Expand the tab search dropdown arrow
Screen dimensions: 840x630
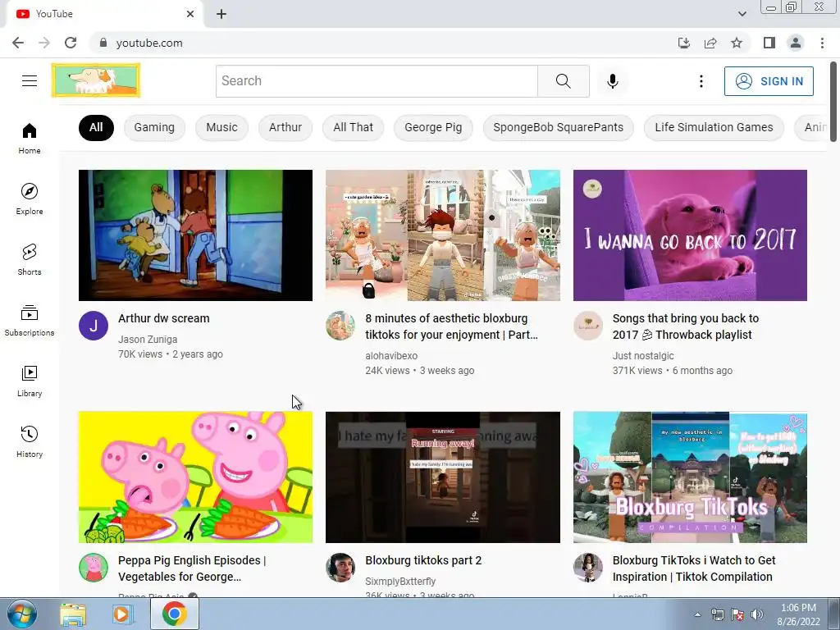point(742,14)
